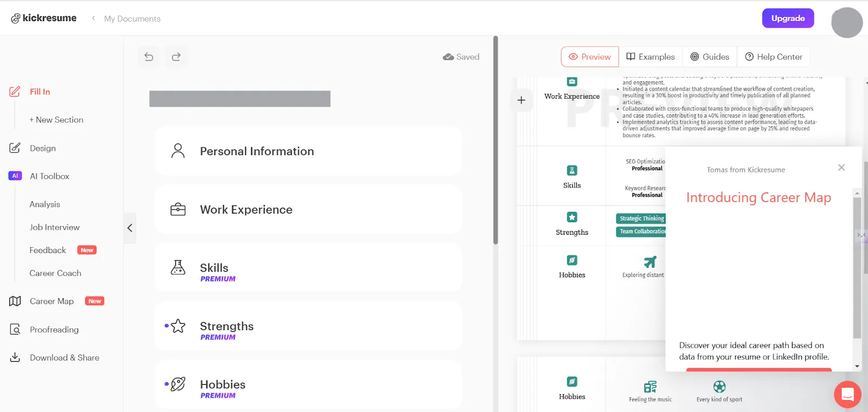
Task: Click the Every kind of sport icon
Action: coord(719,387)
